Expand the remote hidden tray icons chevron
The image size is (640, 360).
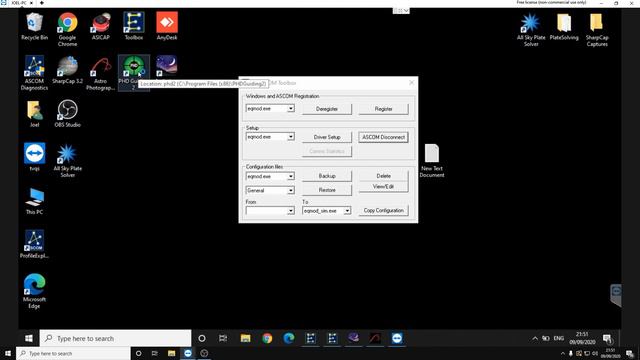pyautogui.click(x=535, y=338)
